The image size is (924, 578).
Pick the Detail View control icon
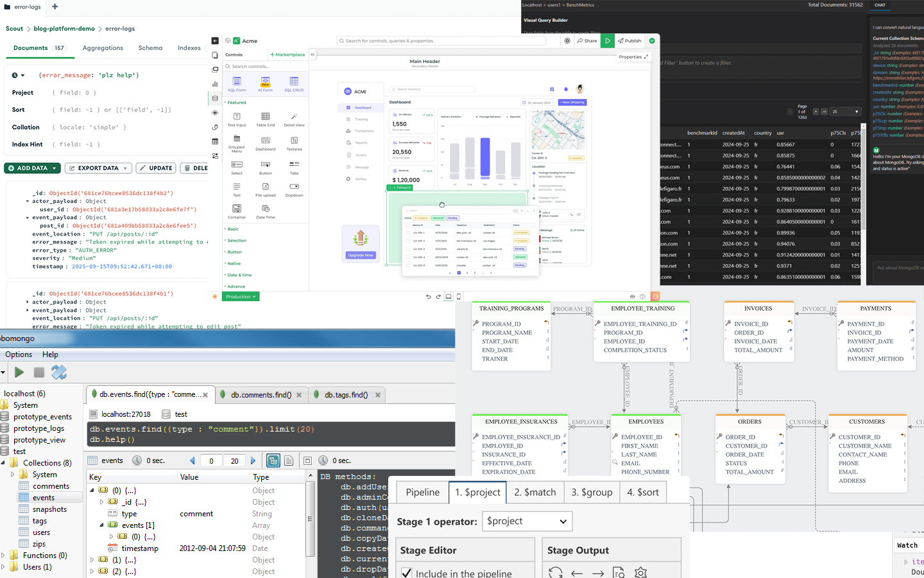click(294, 116)
